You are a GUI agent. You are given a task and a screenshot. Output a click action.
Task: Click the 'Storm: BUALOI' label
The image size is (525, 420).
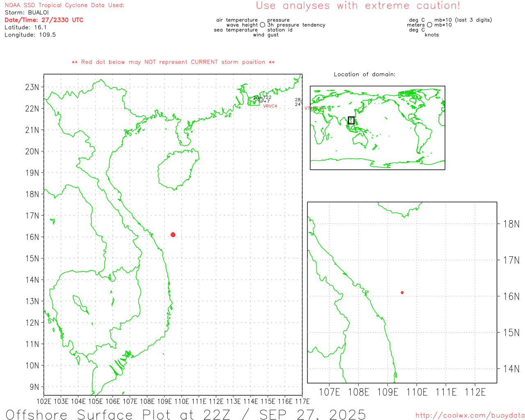tap(26, 12)
